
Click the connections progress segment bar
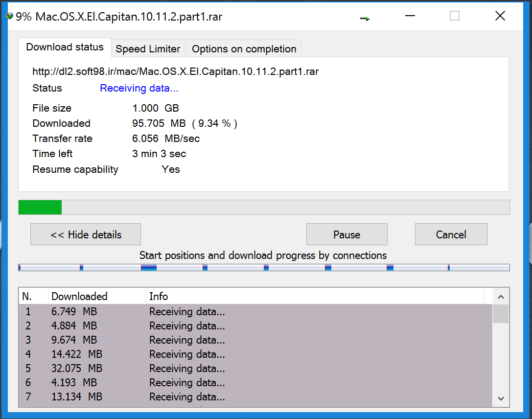point(264,268)
